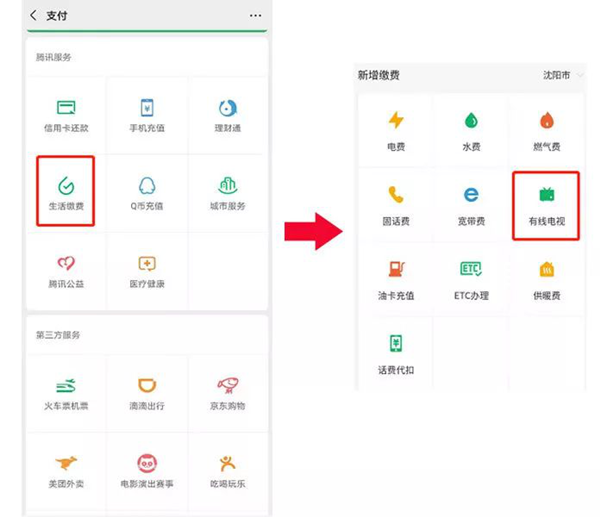Select 生活缴费 utilities payment icon
600x517 pixels.
(x=66, y=188)
